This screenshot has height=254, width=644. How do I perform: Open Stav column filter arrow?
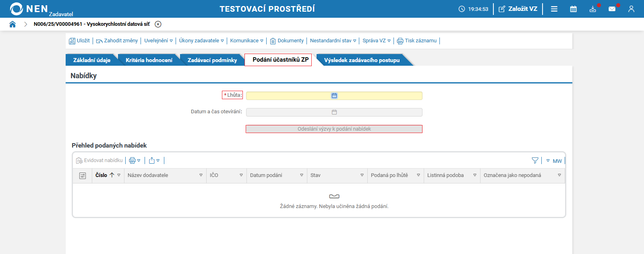[x=362, y=175]
